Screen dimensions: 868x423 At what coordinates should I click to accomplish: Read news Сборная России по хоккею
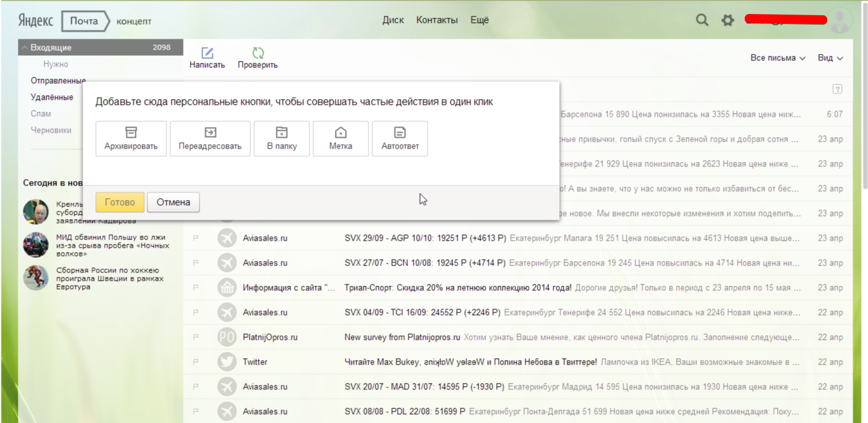point(109,278)
